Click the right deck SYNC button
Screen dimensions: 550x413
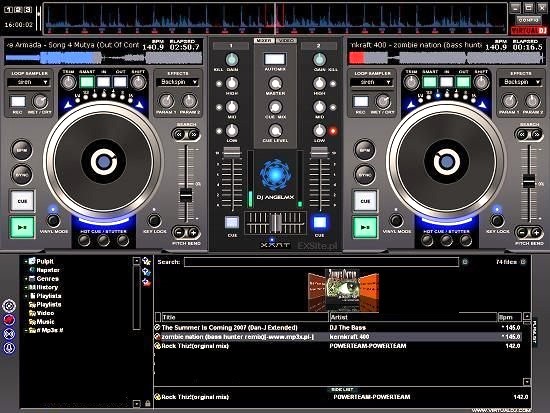coord(365,174)
